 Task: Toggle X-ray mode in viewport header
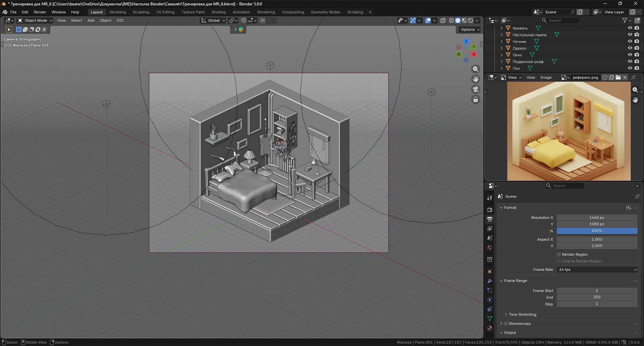coord(443,21)
